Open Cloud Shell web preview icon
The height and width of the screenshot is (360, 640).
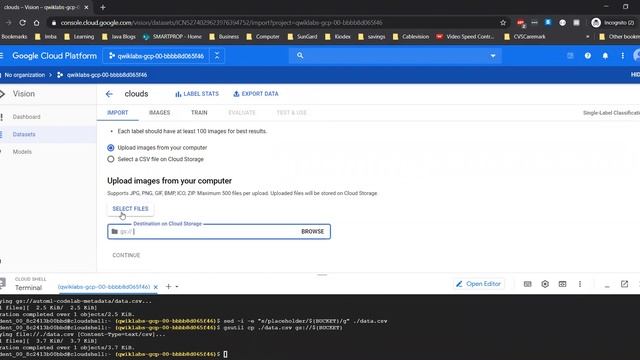pos(562,284)
